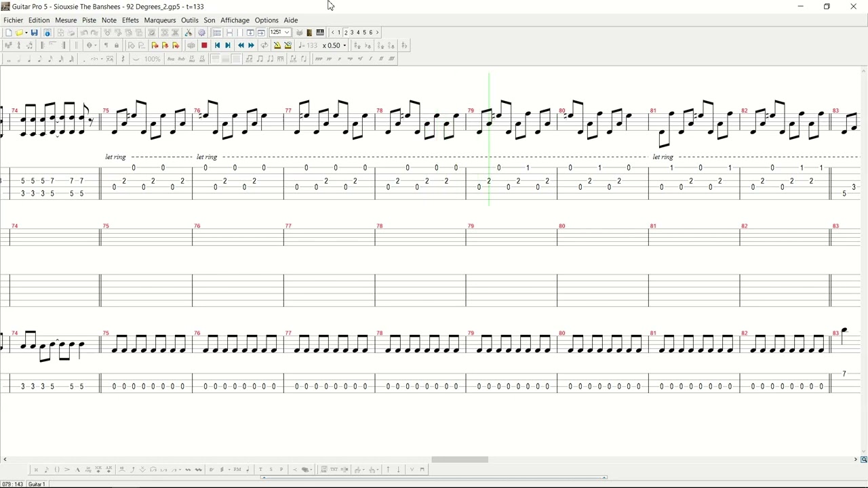Open the Mesure menu
Image resolution: width=868 pixels, height=488 pixels.
(66, 20)
